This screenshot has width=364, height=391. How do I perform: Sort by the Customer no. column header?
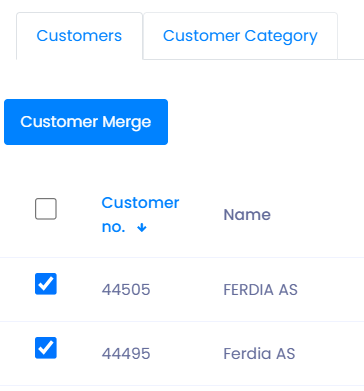[x=140, y=215]
